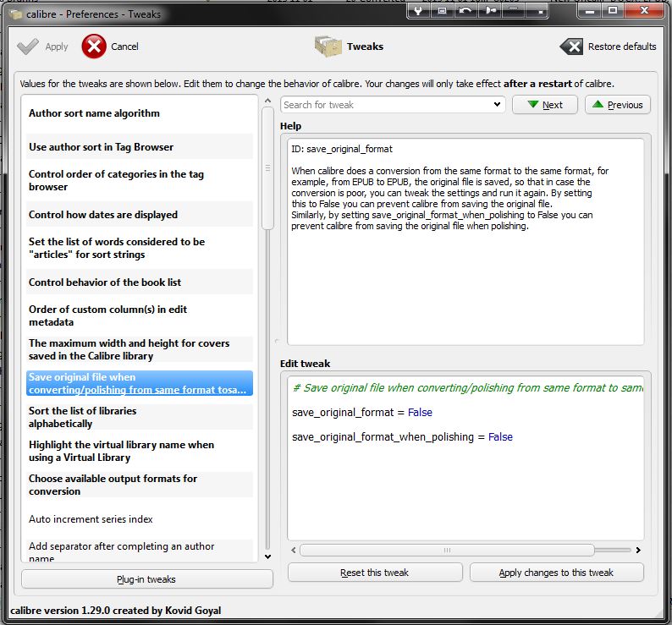The image size is (672, 625).
Task: Click the small dash button left of the dot
Action: tap(514, 10)
